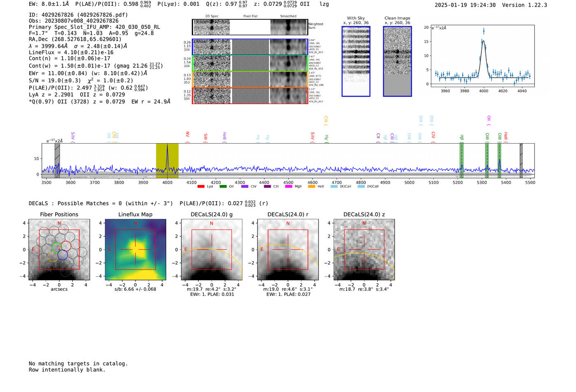Viewport: 576px width, 392px height.
Task: Click the s/b: 6.66 +/- 0.068 caption
Action: (135, 289)
